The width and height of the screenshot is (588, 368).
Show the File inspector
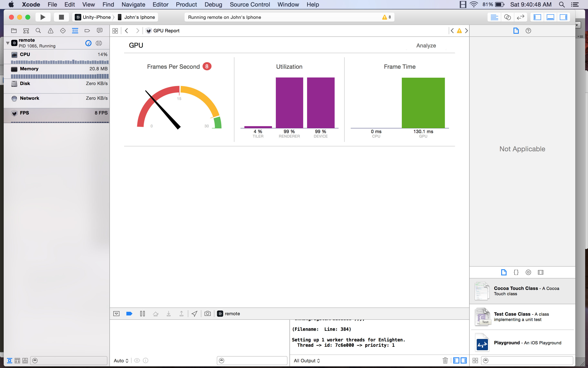click(x=516, y=31)
